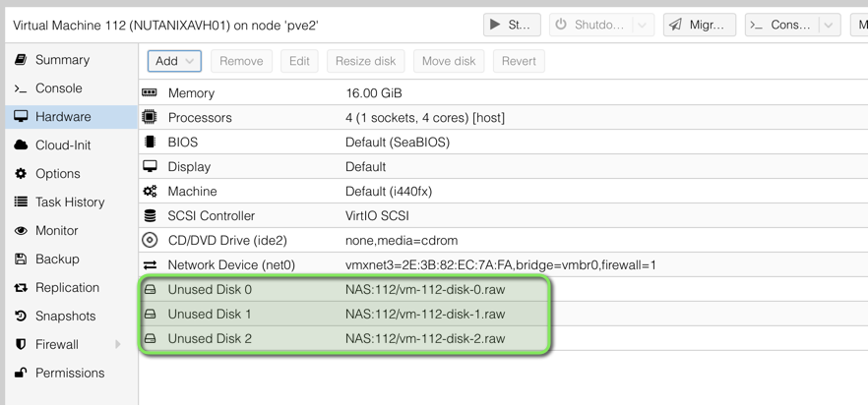Click the Replication arrows icon
Screen dimensions: 868x405
(x=21, y=288)
